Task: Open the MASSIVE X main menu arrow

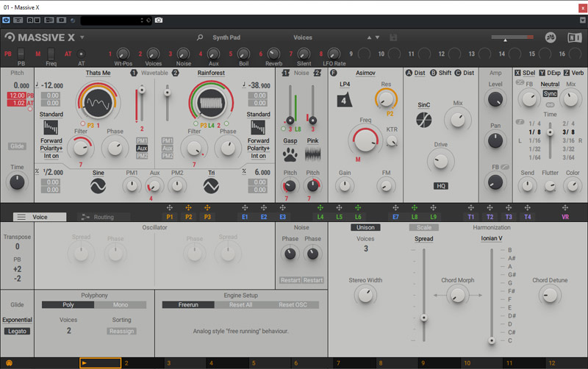Action: (82, 37)
